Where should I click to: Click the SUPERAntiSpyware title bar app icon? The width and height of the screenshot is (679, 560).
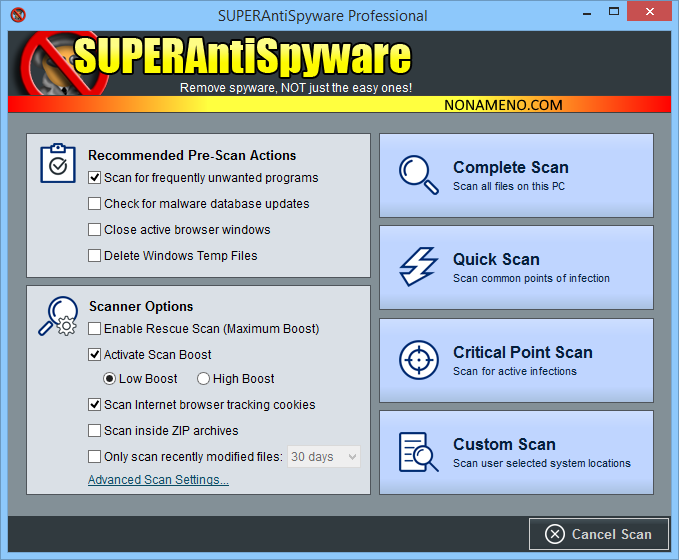coord(17,15)
